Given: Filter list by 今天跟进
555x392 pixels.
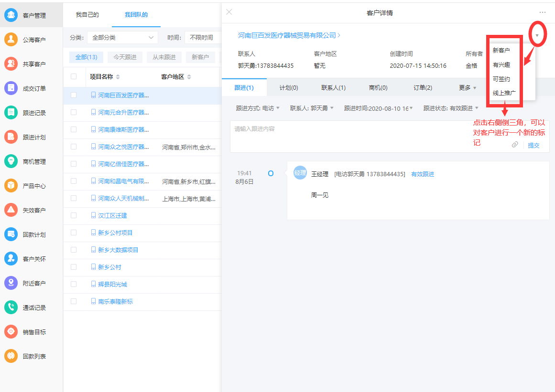Looking at the screenshot, I should coord(125,57).
